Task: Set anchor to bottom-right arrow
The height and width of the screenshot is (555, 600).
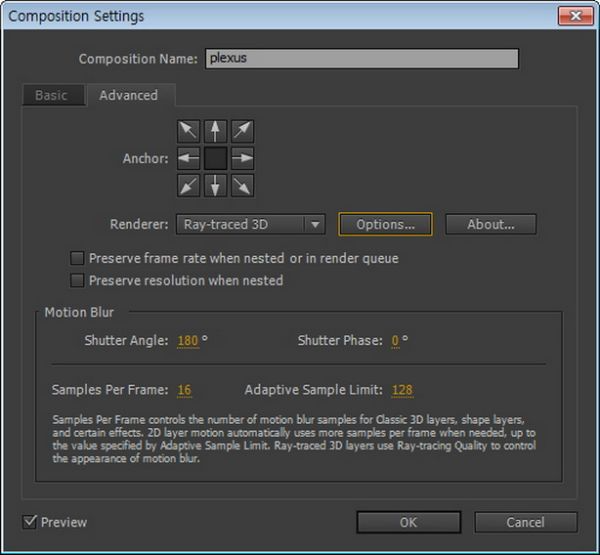Action: click(243, 186)
